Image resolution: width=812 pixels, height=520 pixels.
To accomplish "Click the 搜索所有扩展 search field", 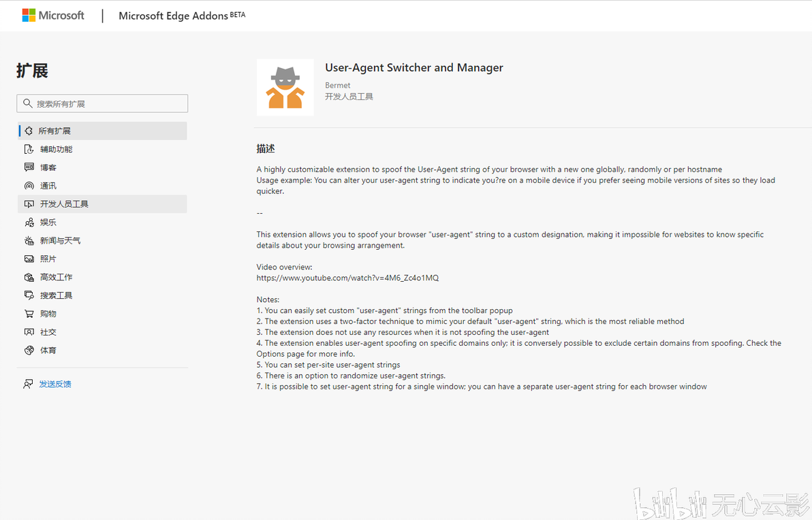I will click(x=109, y=103).
